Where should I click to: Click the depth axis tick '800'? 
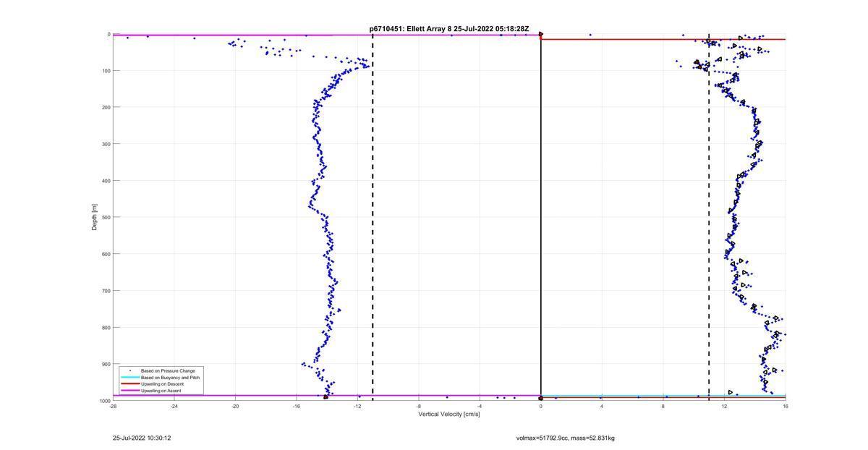(106, 328)
